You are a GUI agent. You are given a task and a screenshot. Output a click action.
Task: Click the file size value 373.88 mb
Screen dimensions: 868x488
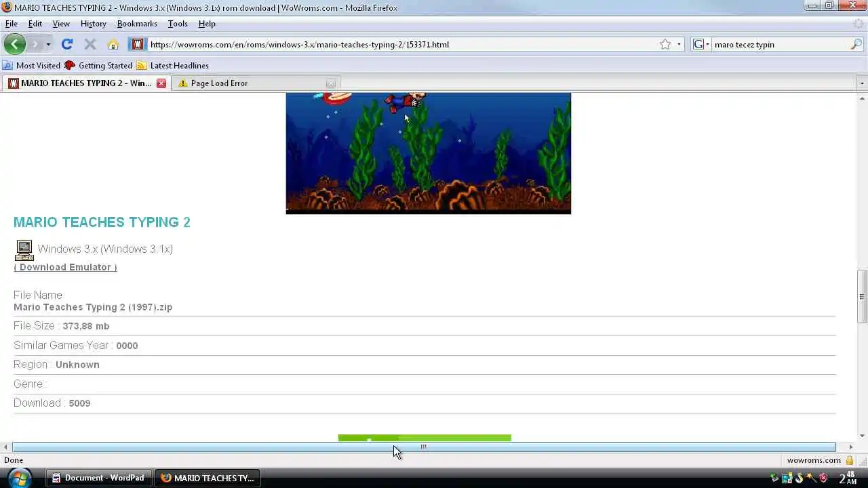point(85,326)
